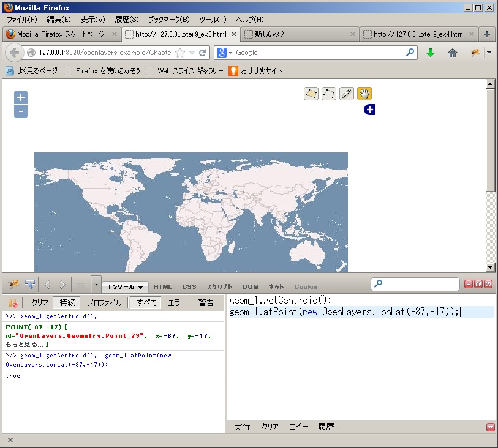Image resolution: width=498 pixels, height=448 pixels.
Task: Open the Google search engine dropdown
Action: (224, 53)
